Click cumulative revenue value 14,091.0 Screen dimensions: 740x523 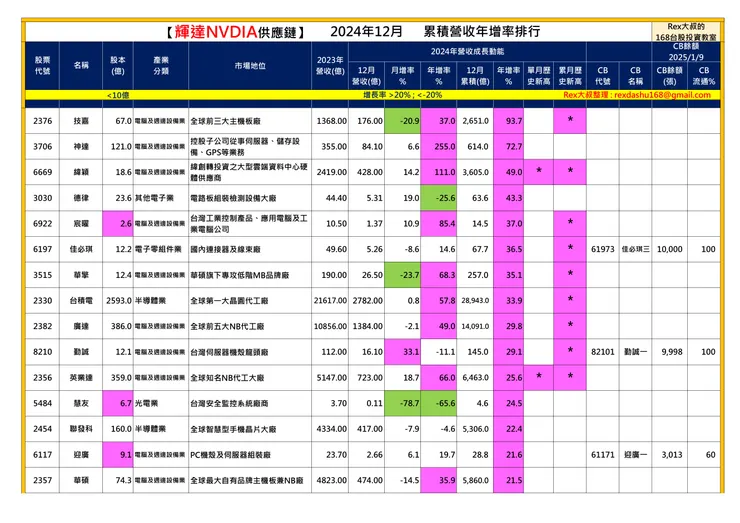[x=475, y=326]
